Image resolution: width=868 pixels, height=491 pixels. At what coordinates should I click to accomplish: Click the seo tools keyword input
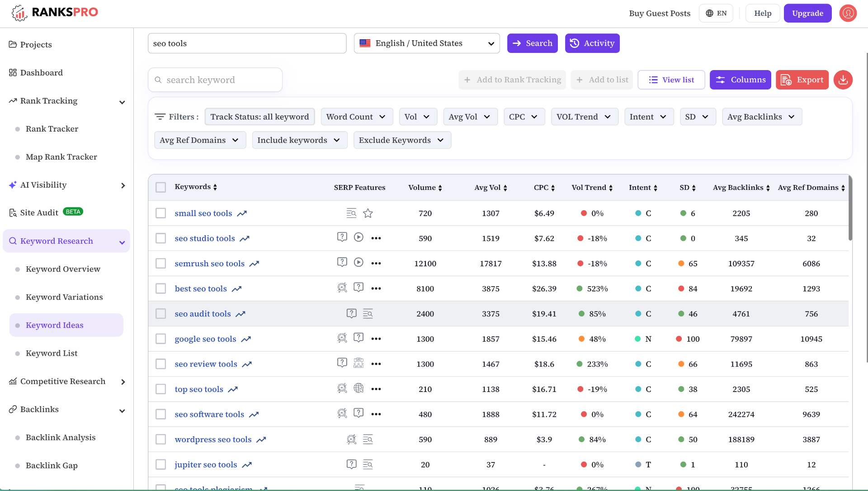(x=247, y=43)
